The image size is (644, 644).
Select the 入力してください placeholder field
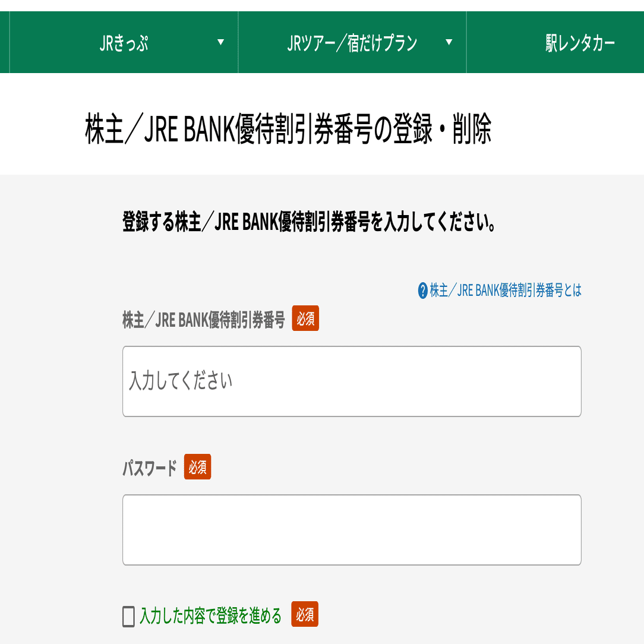coord(352,380)
